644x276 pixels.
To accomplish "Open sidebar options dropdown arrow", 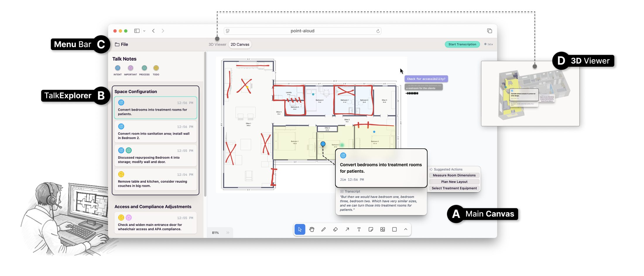I will coord(144,31).
